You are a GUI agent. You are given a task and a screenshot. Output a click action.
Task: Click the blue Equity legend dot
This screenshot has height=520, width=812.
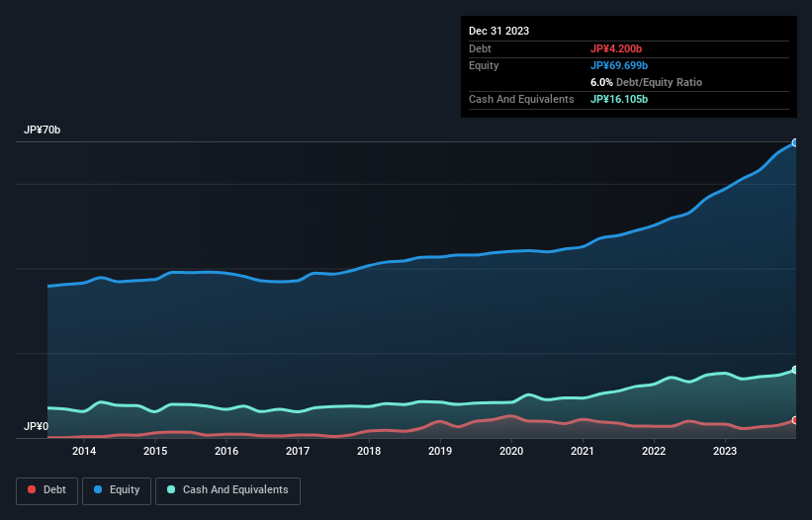[98, 489]
